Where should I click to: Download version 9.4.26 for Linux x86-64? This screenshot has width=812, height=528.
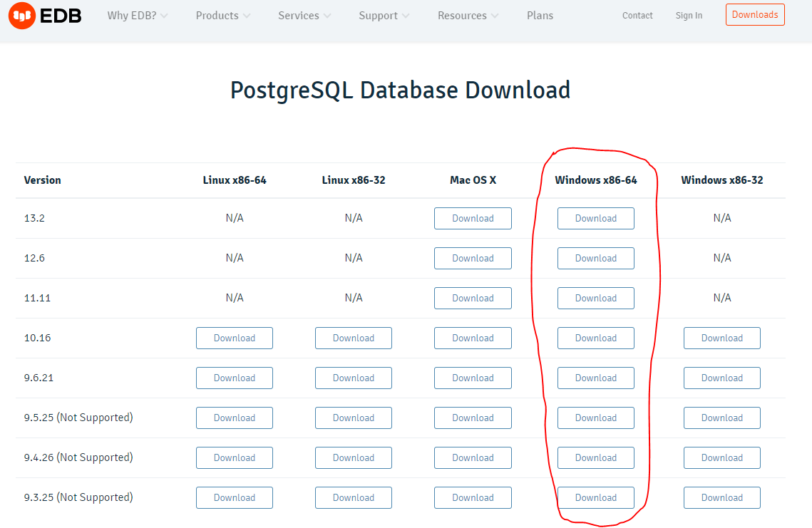235,457
